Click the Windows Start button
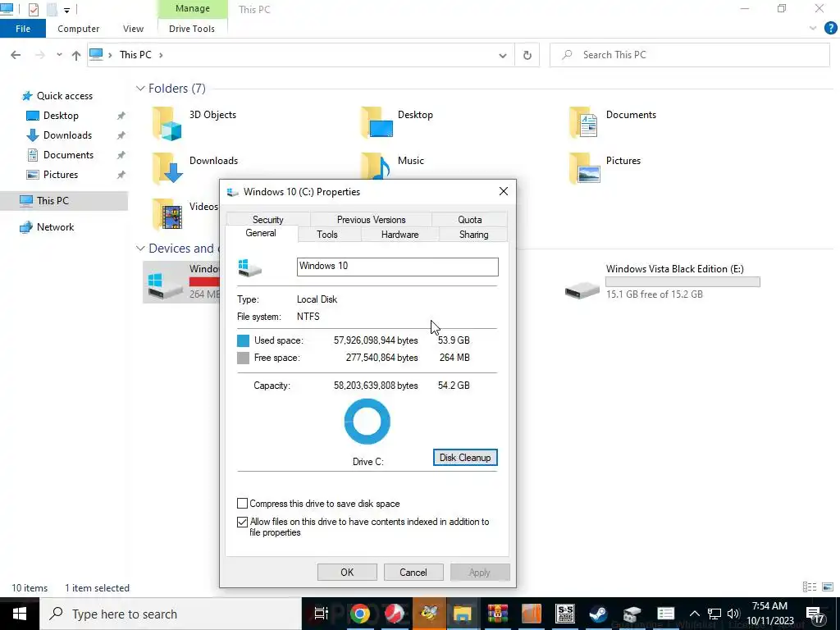Screen dimensions: 840x630 20,614
